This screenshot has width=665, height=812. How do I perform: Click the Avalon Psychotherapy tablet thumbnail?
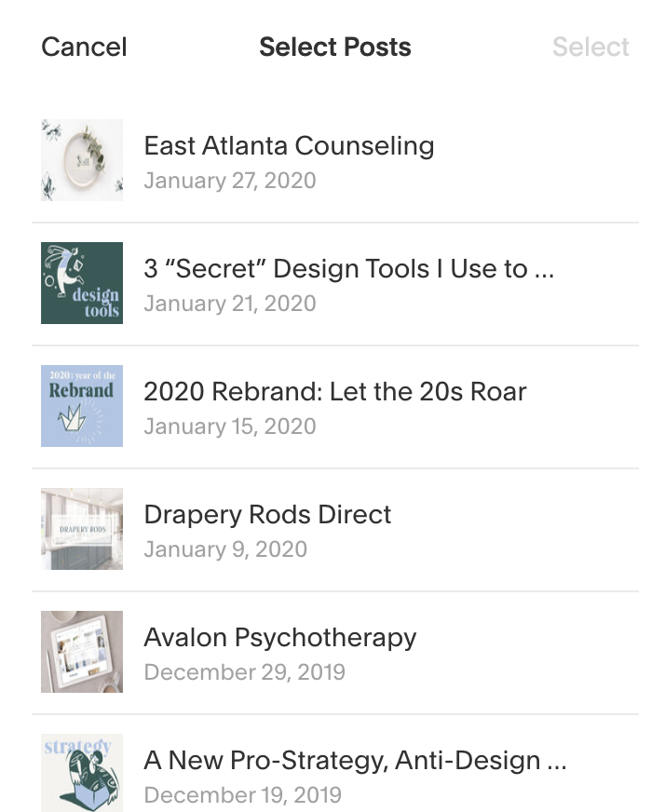tap(82, 652)
